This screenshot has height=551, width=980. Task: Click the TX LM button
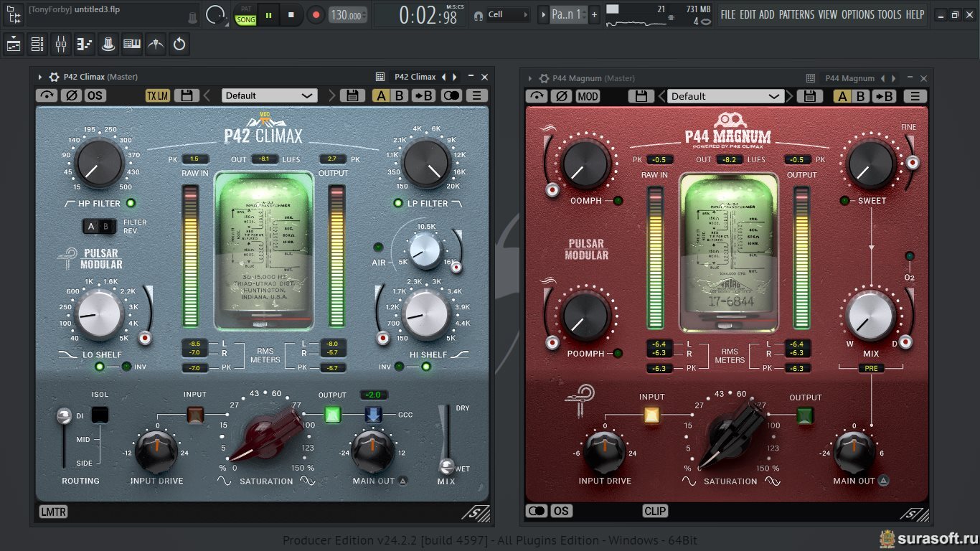pyautogui.click(x=158, y=95)
